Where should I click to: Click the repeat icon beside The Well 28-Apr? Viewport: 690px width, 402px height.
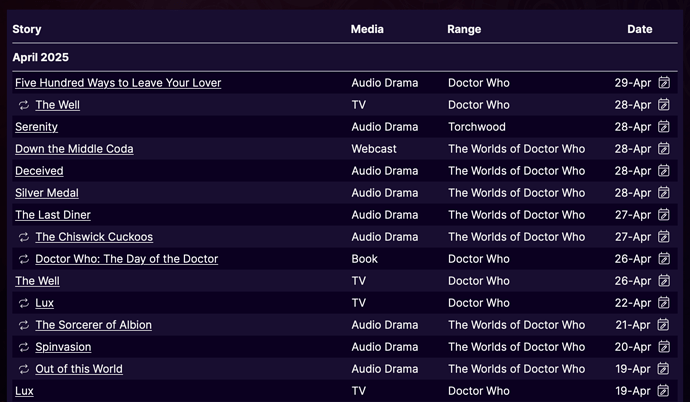click(24, 105)
